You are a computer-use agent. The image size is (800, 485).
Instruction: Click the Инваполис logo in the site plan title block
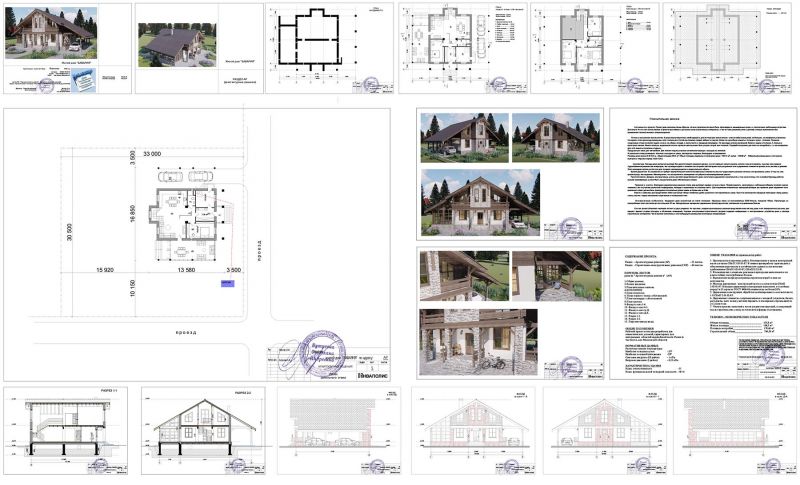point(372,375)
